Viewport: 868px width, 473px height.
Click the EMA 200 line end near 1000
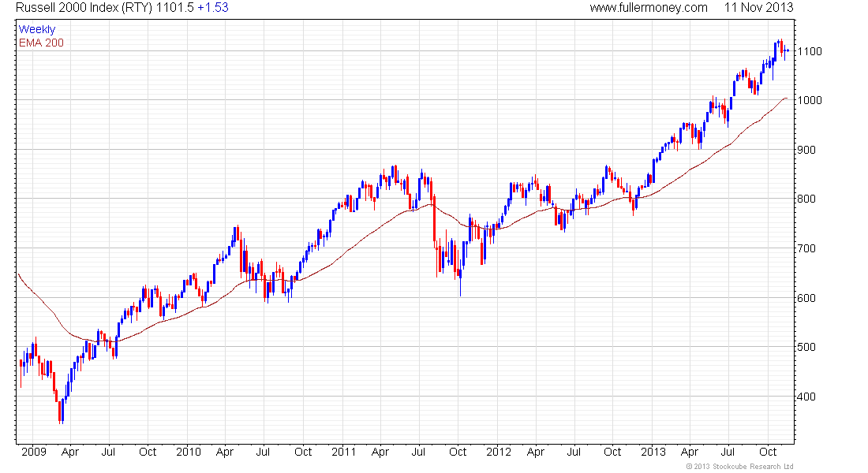click(785, 99)
